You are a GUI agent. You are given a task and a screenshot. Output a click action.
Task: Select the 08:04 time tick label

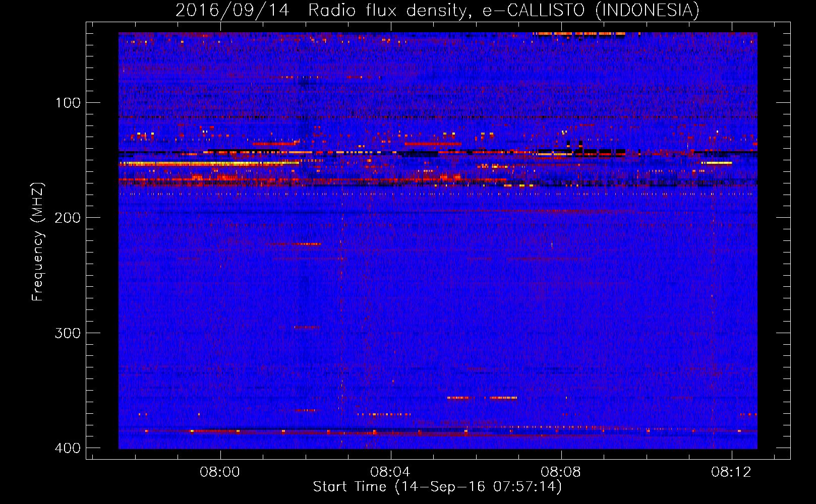[x=390, y=472]
